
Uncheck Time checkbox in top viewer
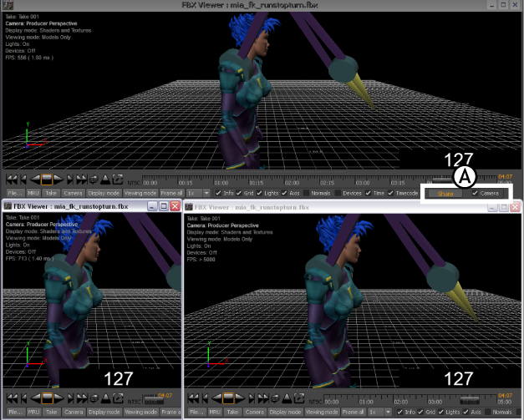(x=369, y=193)
